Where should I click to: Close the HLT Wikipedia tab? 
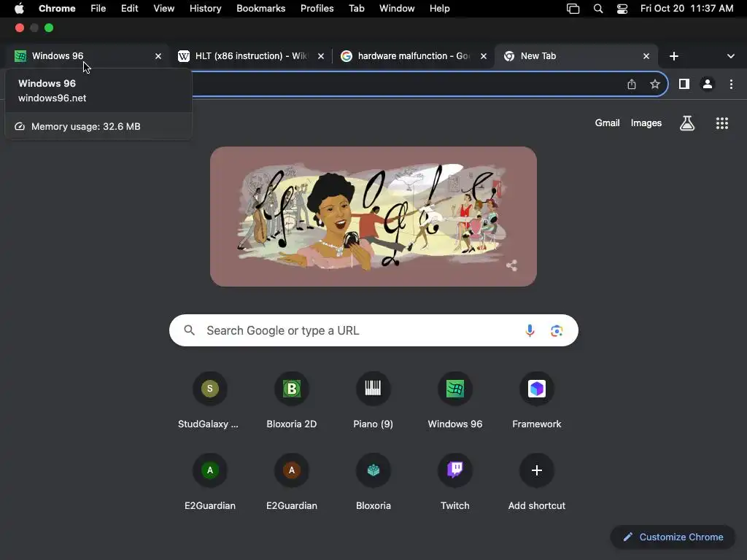click(321, 56)
